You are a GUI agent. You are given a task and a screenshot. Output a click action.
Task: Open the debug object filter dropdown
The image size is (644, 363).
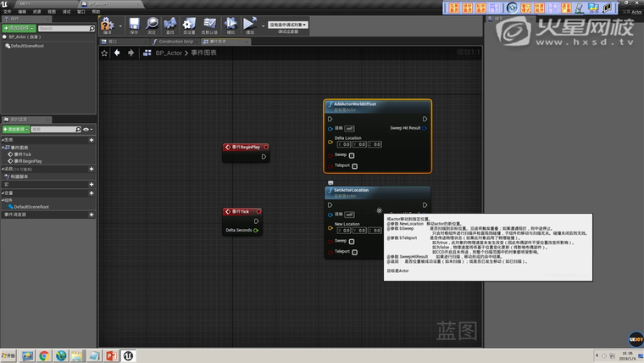coord(287,25)
